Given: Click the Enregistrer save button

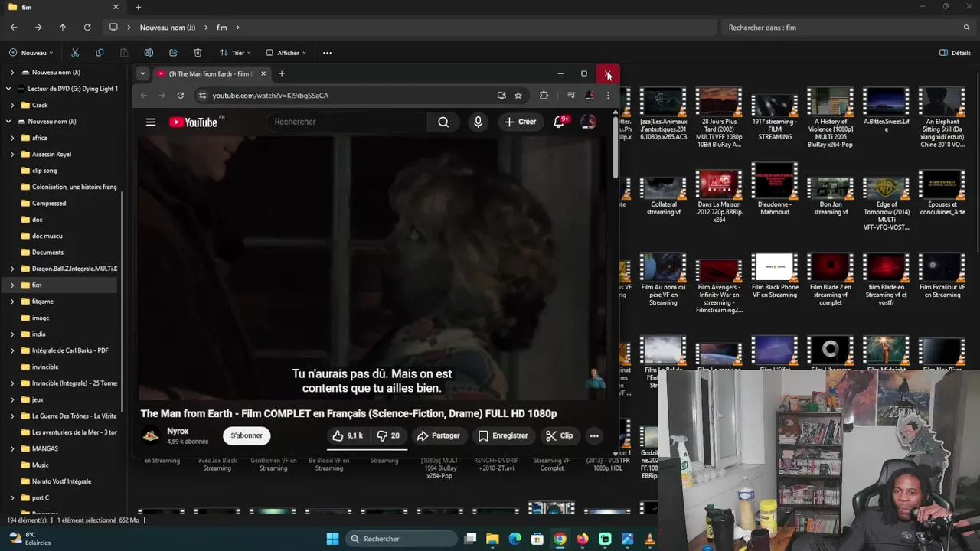Looking at the screenshot, I should 504,435.
